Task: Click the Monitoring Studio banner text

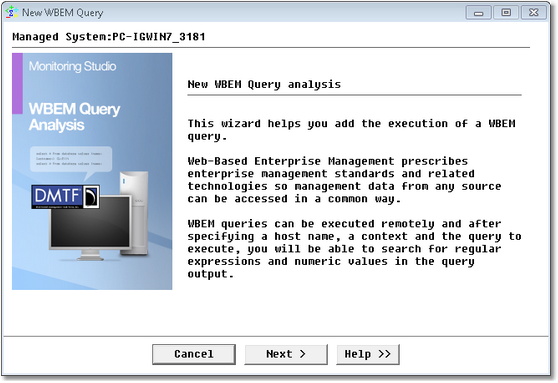Action: tap(72, 66)
